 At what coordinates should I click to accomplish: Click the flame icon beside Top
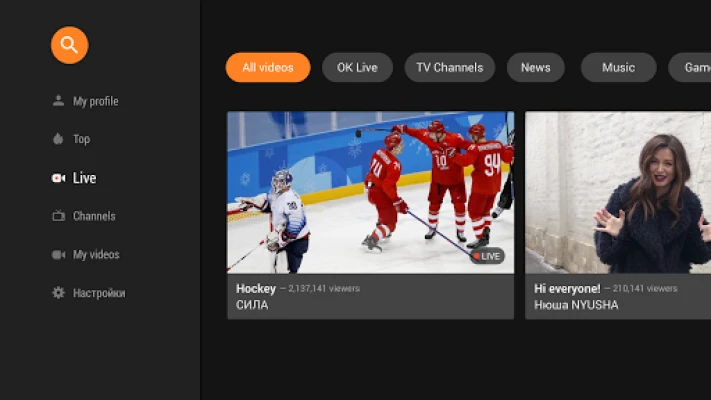pyautogui.click(x=58, y=139)
